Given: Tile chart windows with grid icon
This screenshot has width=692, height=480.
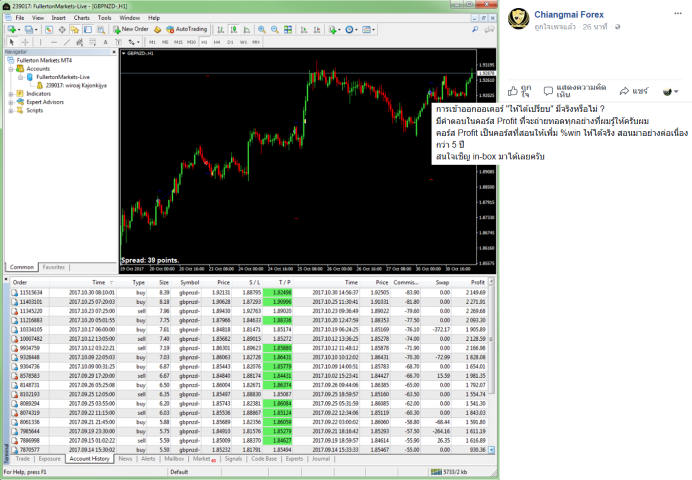Looking at the screenshot, I should pyautogui.click(x=288, y=30).
